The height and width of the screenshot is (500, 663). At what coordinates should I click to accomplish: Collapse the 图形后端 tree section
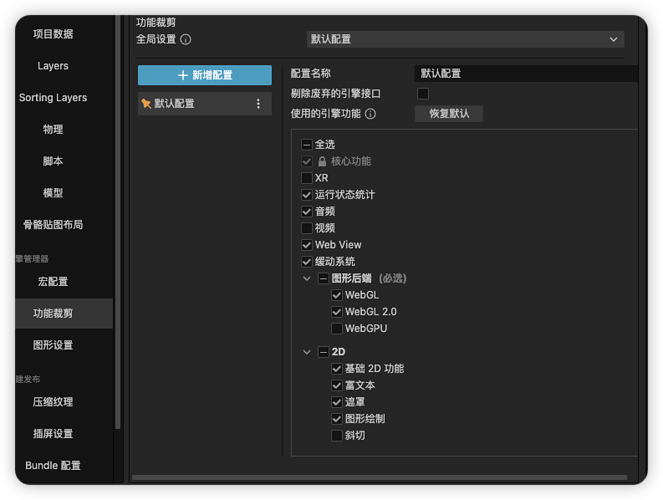(x=307, y=278)
